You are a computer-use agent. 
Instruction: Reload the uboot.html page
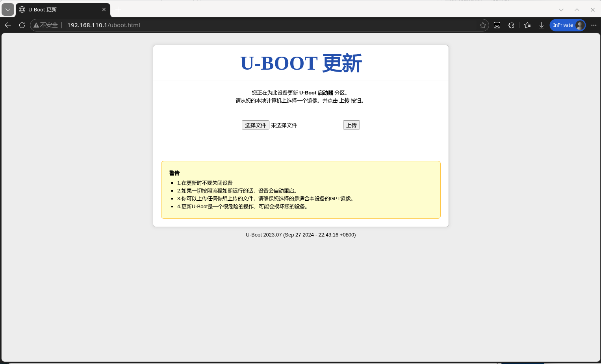click(22, 25)
